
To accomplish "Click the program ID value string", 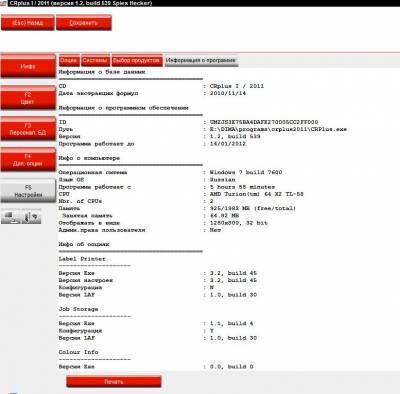I will [x=264, y=122].
